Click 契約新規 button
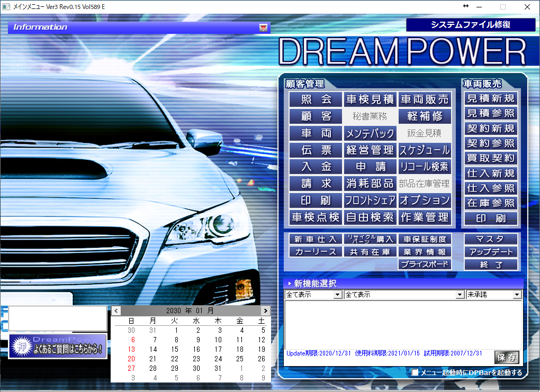540x392 pixels. click(491, 129)
